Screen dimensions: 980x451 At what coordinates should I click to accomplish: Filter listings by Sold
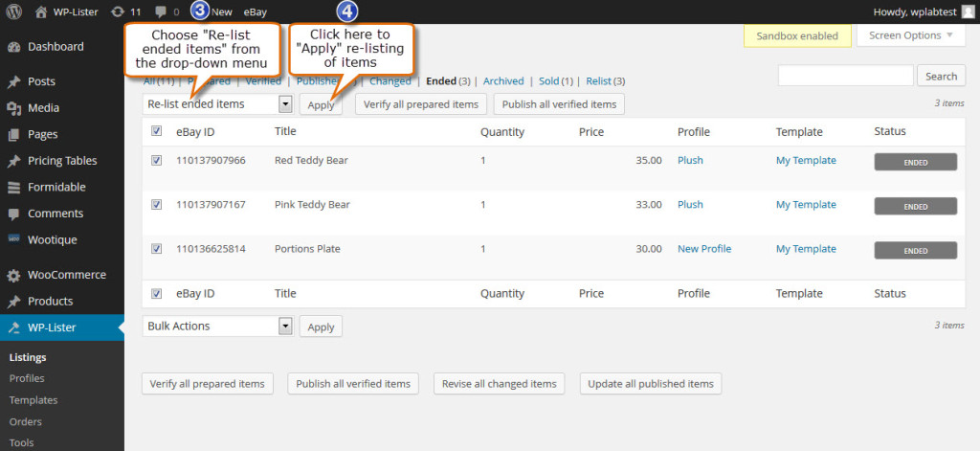[548, 80]
